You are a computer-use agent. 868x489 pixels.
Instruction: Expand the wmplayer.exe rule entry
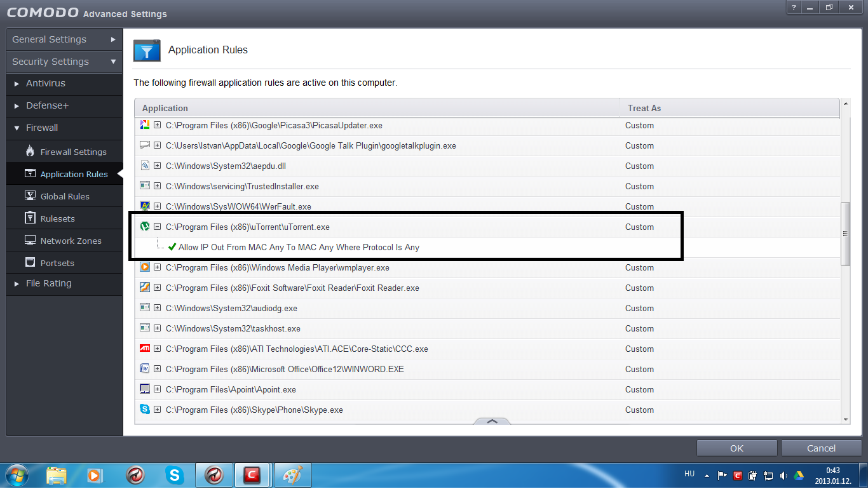pyautogui.click(x=158, y=267)
